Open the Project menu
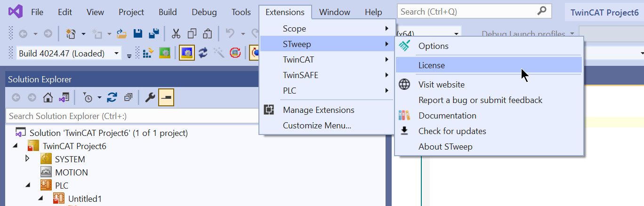The width and height of the screenshot is (644, 206). click(x=131, y=12)
